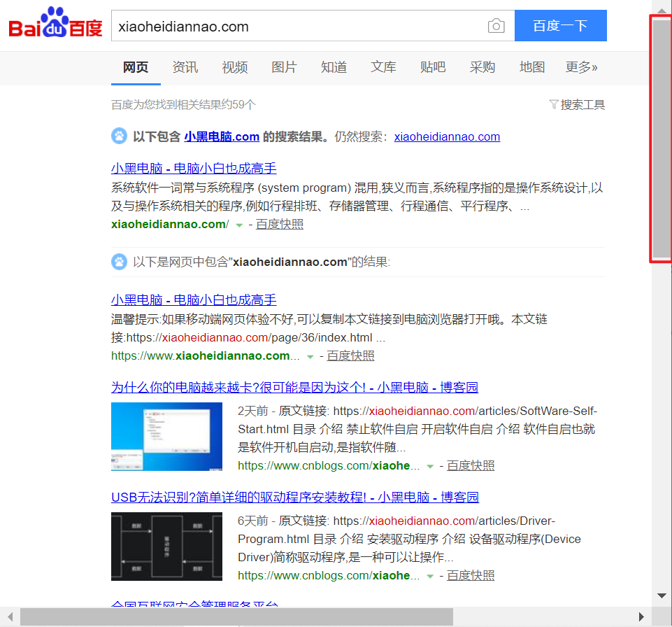Viewport: 672px width, 627px height.
Task: Open 百度快照 for xiaoheidiannao.com/ result
Action: [280, 225]
